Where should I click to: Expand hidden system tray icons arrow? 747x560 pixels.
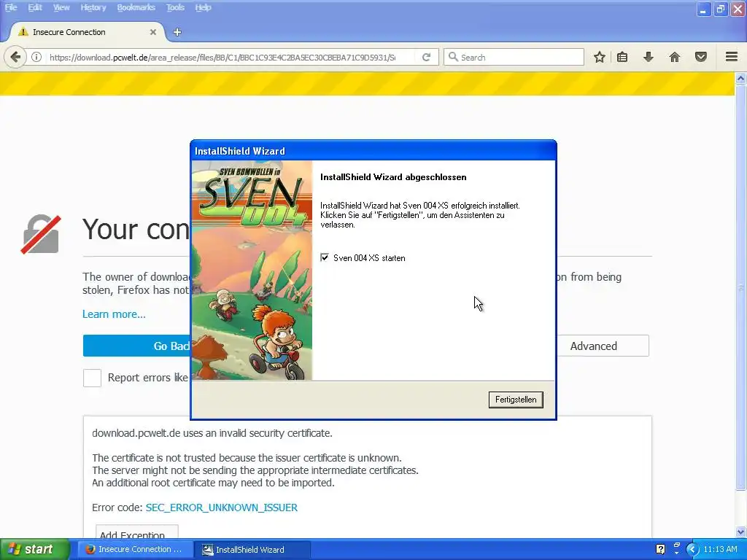coord(692,549)
